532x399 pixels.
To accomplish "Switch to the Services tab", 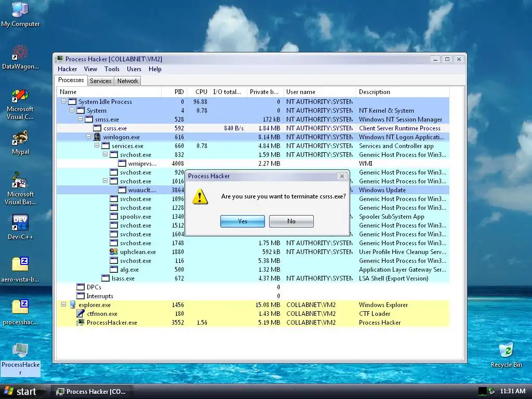I will [100, 81].
